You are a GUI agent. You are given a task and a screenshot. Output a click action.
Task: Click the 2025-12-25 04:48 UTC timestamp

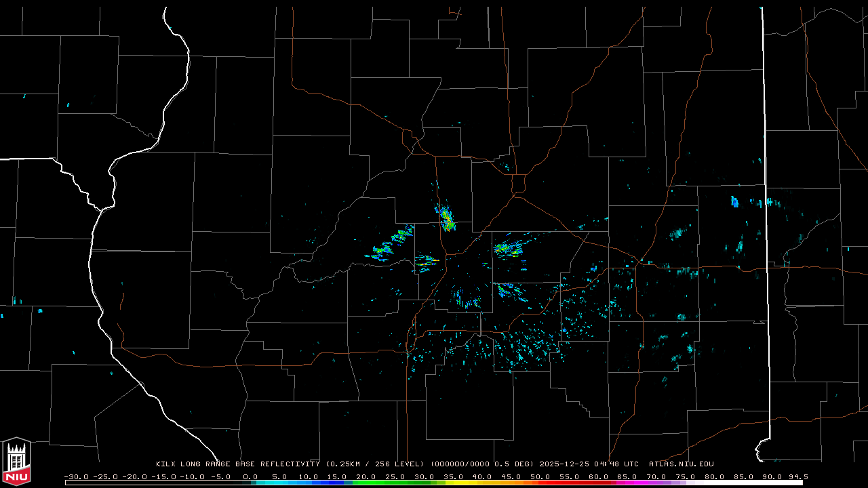point(589,464)
